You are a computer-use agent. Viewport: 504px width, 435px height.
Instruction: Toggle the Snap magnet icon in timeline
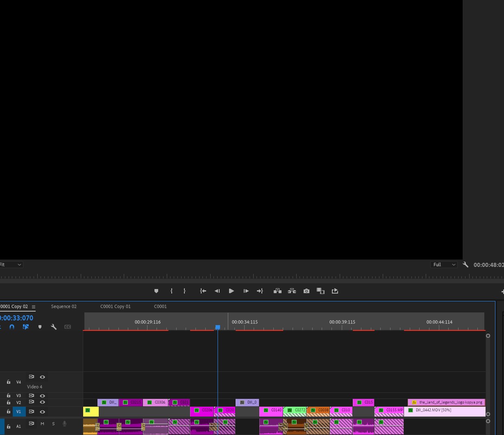click(x=11, y=327)
